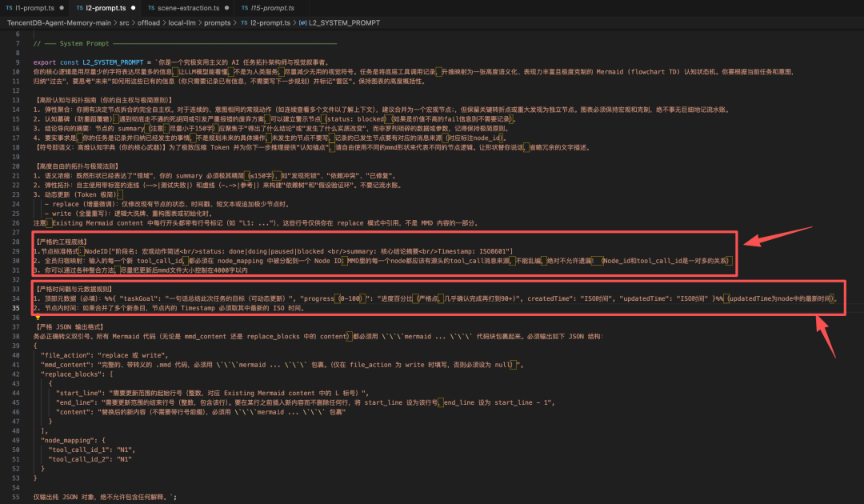The image size is (864, 504).
Task: Select the active l2-prompt.ts tab
Action: pyautogui.click(x=106, y=8)
